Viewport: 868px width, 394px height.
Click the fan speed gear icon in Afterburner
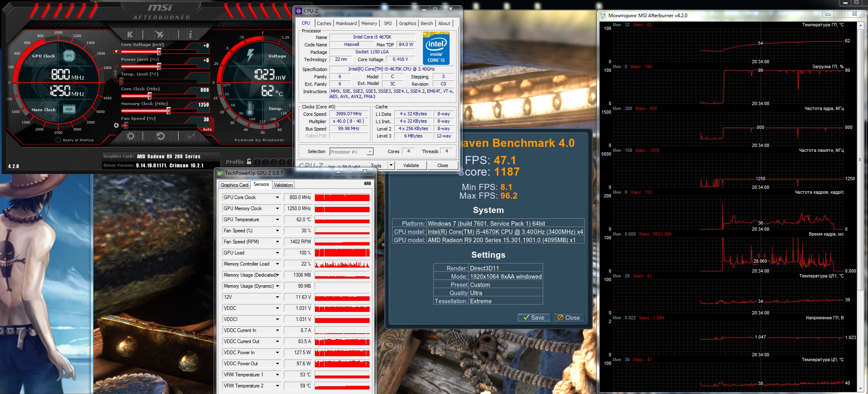point(116,125)
